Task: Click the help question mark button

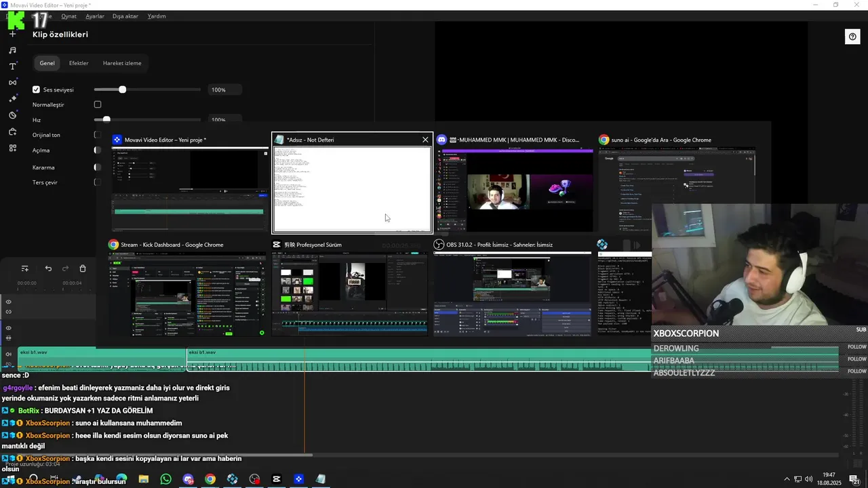Action: 852,37
